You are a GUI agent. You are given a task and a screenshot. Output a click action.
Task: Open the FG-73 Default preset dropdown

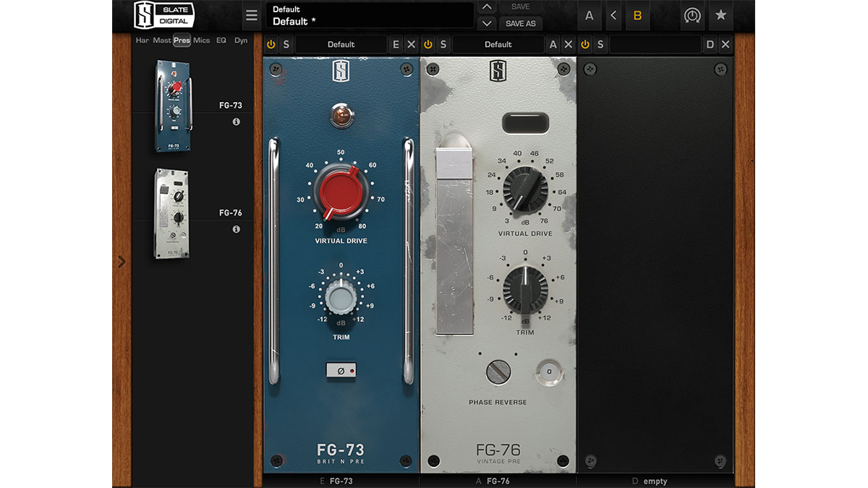coord(341,45)
